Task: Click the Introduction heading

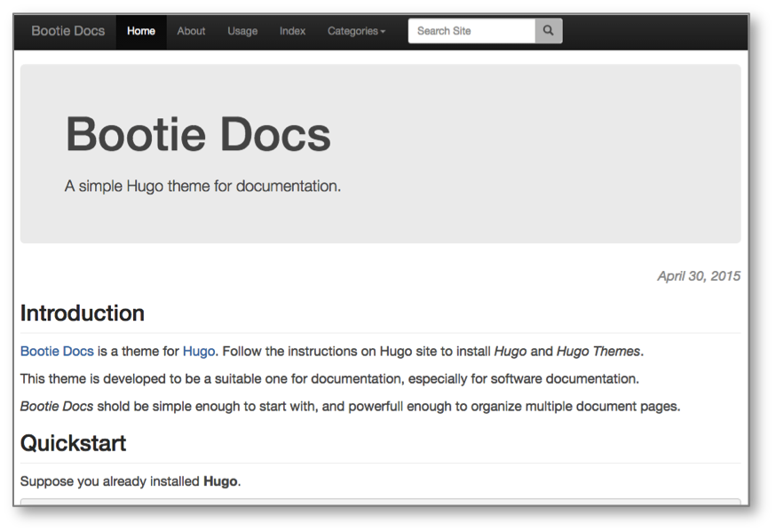Action: (x=83, y=314)
